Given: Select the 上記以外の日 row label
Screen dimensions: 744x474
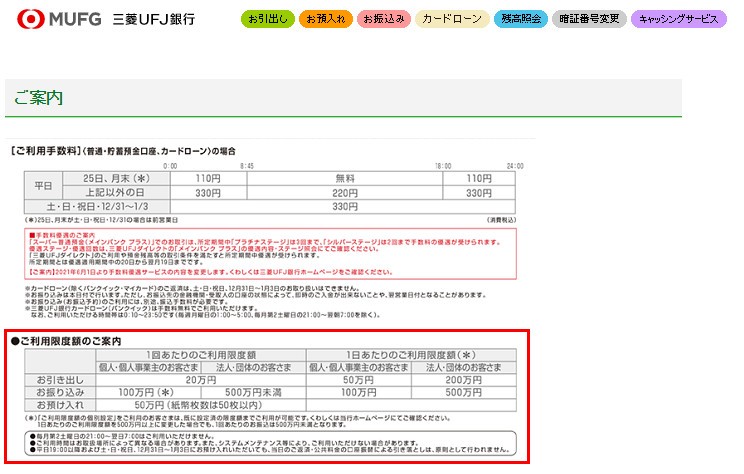Looking at the screenshot, I should pos(116,193).
